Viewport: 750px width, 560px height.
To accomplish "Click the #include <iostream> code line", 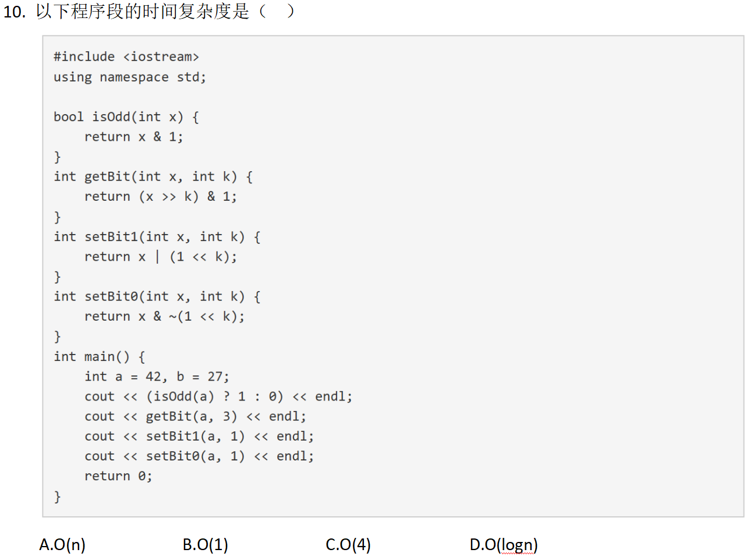I will pyautogui.click(x=126, y=56).
